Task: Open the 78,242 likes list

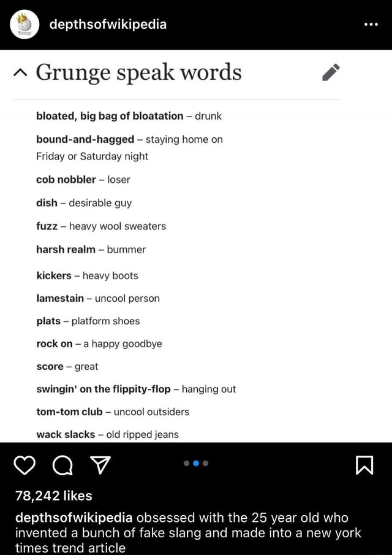Action: [x=54, y=496]
